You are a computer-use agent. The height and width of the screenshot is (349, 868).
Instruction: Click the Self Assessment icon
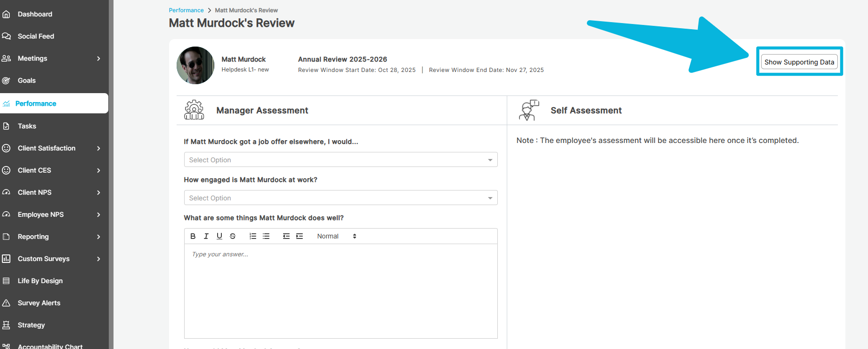(x=528, y=110)
